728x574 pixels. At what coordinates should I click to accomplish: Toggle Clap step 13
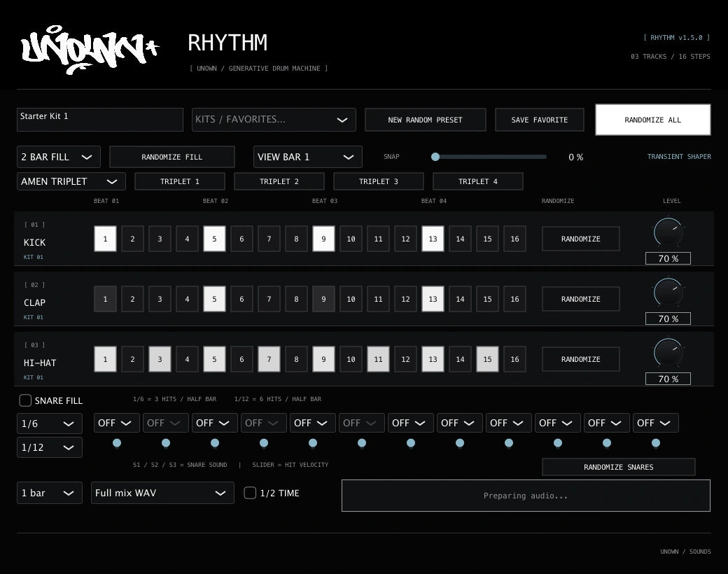(x=433, y=299)
